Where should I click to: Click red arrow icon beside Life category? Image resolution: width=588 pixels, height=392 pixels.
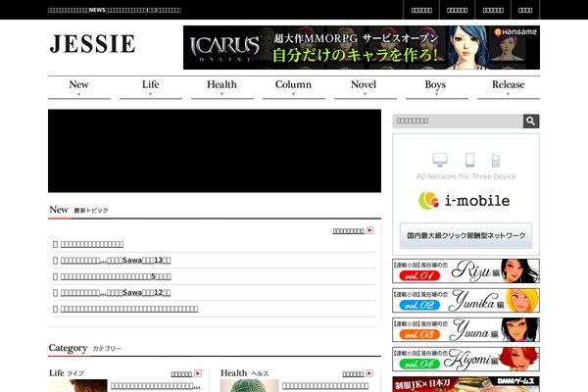click(198, 373)
